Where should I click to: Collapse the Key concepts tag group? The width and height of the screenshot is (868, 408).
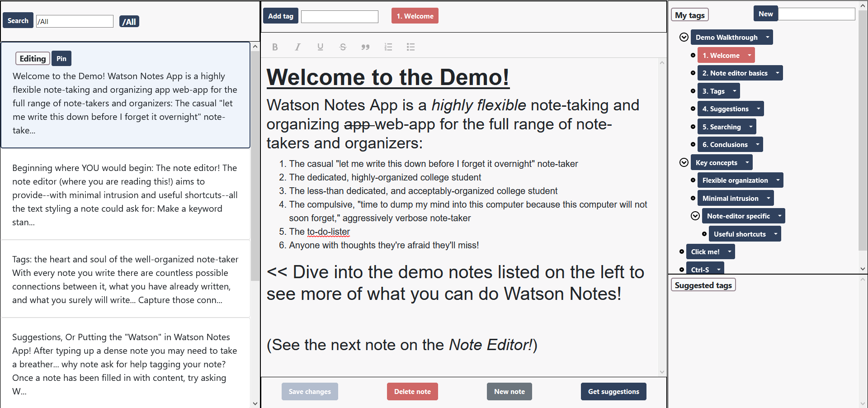click(684, 162)
